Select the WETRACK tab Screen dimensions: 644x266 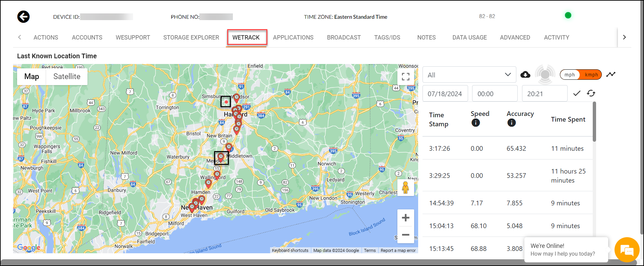(246, 38)
